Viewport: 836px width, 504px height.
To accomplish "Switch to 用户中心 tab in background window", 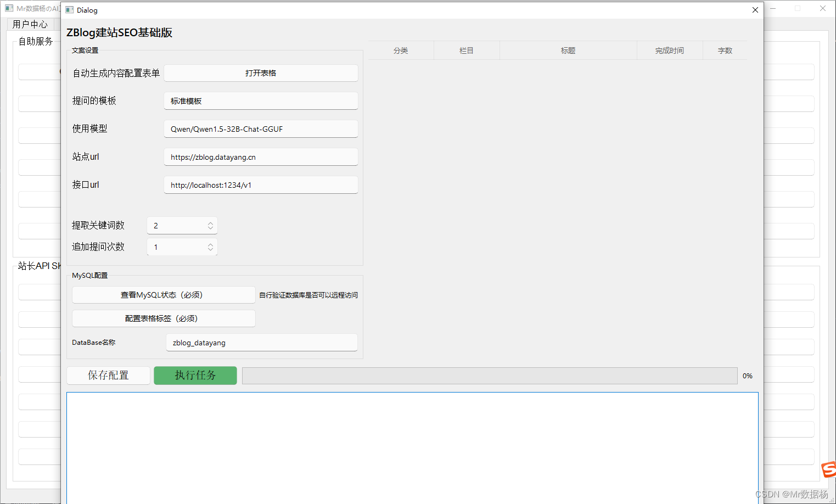I will (x=30, y=24).
